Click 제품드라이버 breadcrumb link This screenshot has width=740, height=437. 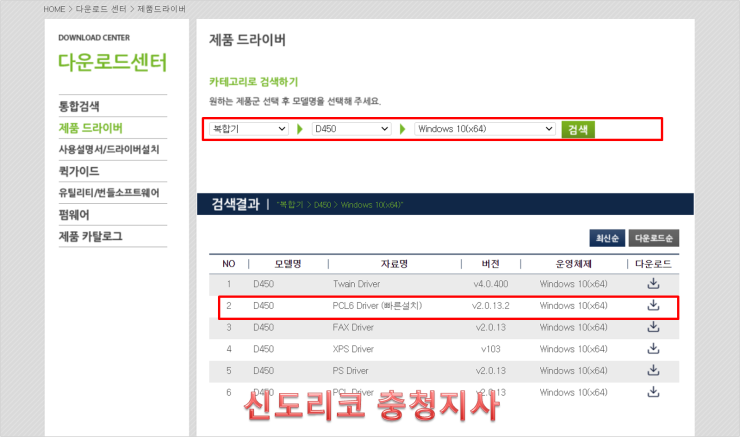point(161,9)
